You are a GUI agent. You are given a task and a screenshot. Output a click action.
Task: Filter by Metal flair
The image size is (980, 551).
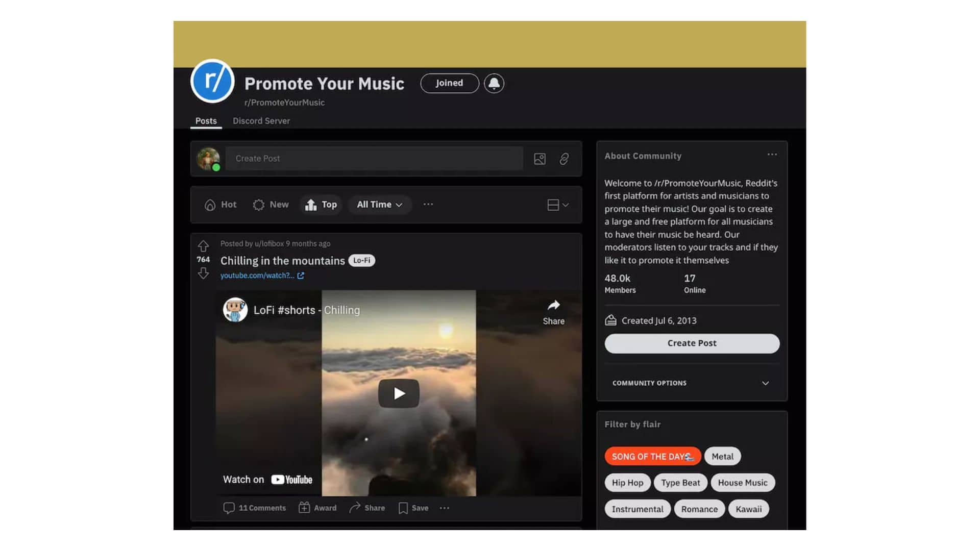722,457
